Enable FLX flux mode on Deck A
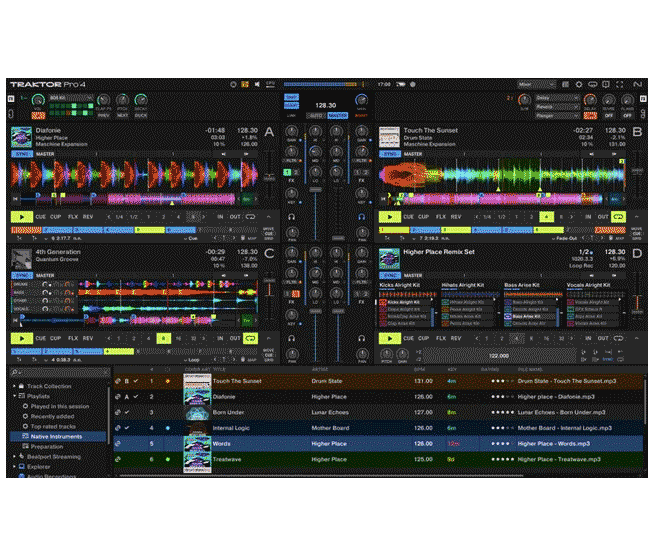The height and width of the screenshot is (555, 653). [x=73, y=217]
